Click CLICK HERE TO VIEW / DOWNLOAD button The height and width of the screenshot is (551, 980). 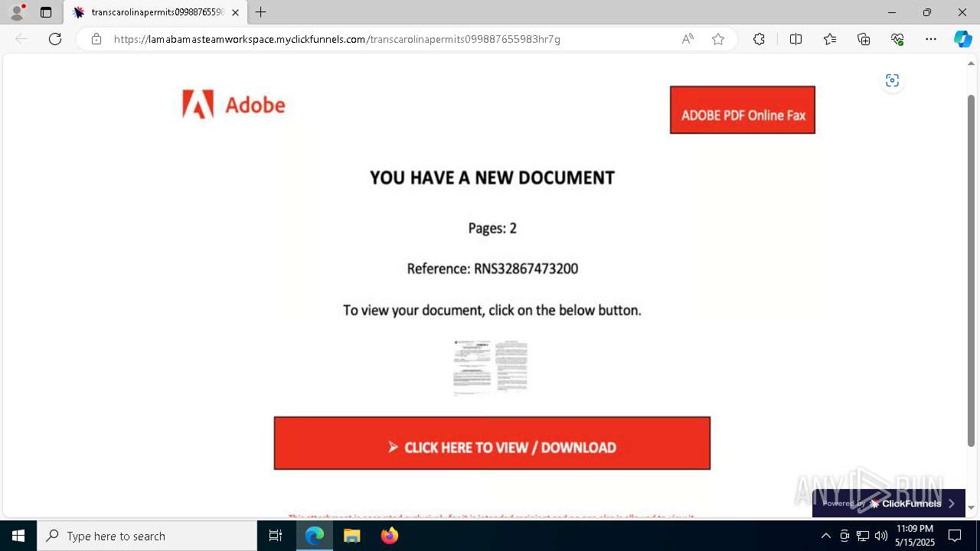[x=492, y=443]
